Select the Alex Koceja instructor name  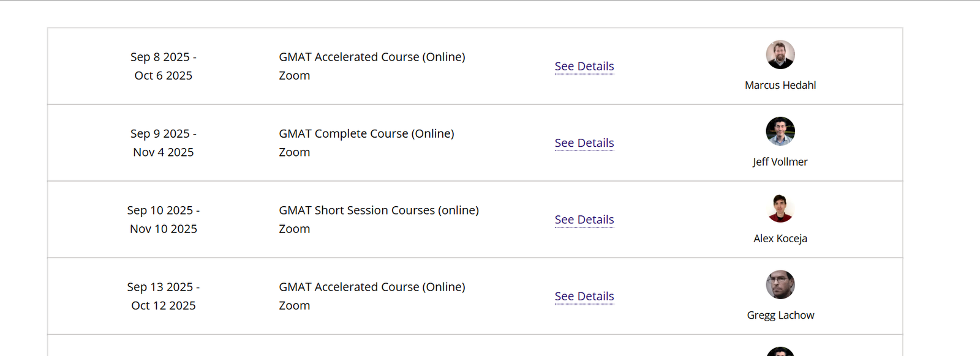(x=780, y=239)
